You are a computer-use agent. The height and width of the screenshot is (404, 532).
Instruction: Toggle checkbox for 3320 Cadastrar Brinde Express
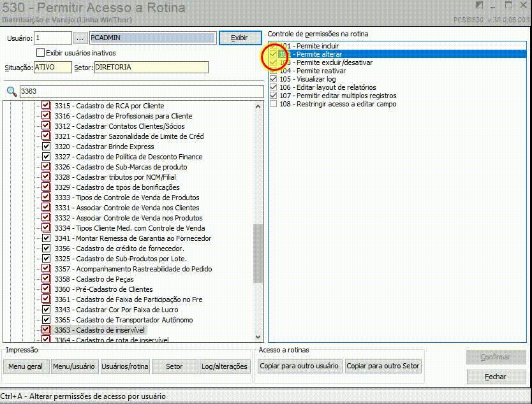46,147
